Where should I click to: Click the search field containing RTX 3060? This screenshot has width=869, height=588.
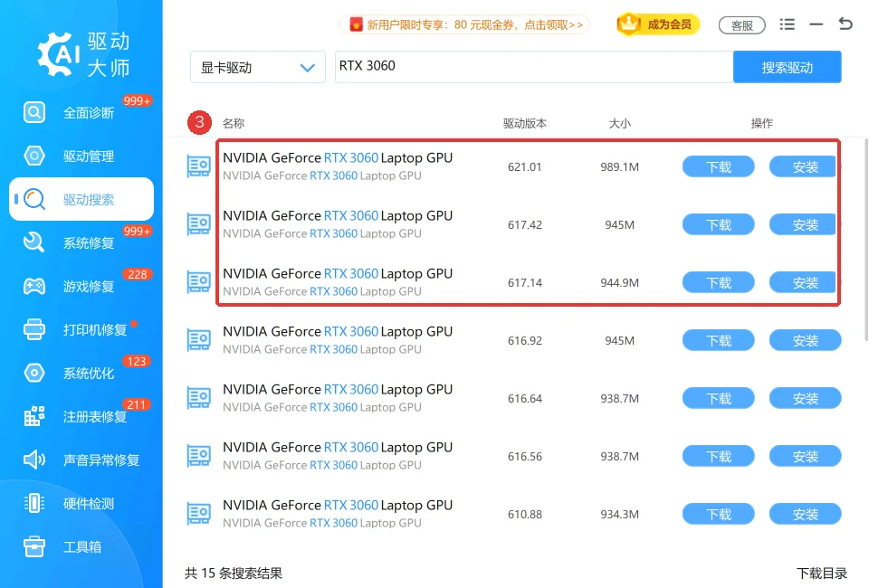[x=534, y=67]
